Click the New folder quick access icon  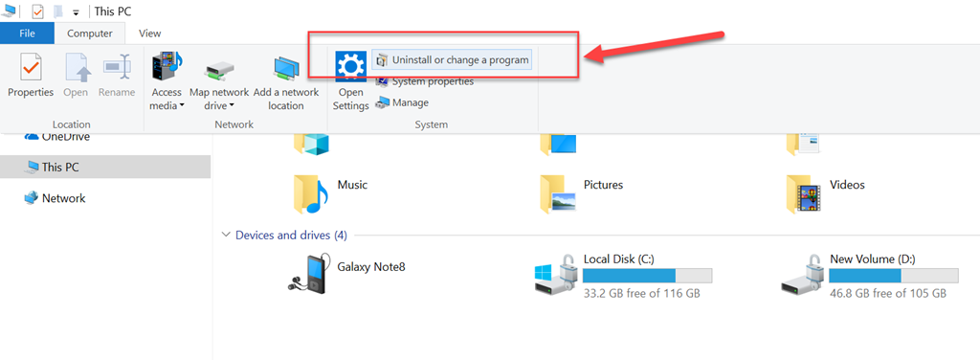(58, 11)
